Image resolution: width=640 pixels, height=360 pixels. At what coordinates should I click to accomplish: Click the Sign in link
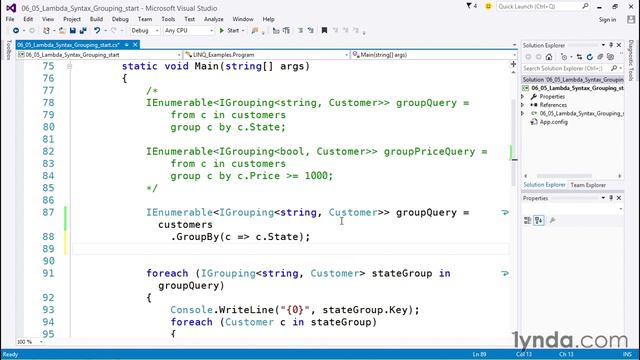click(x=607, y=20)
